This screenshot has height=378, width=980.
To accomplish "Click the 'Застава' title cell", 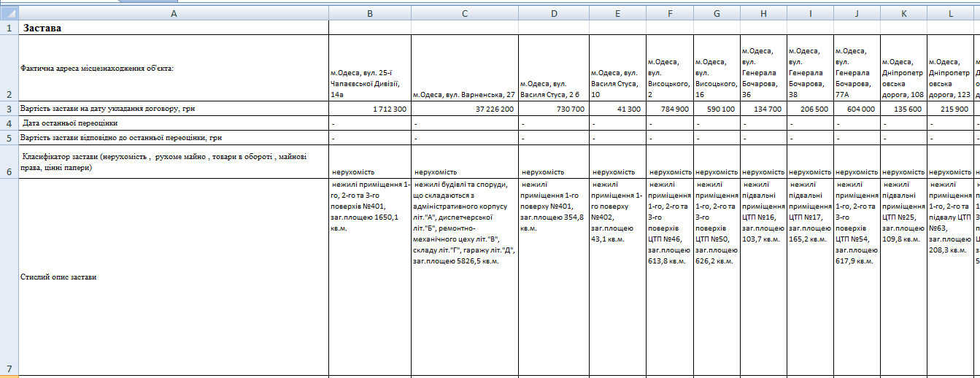I will (173, 28).
